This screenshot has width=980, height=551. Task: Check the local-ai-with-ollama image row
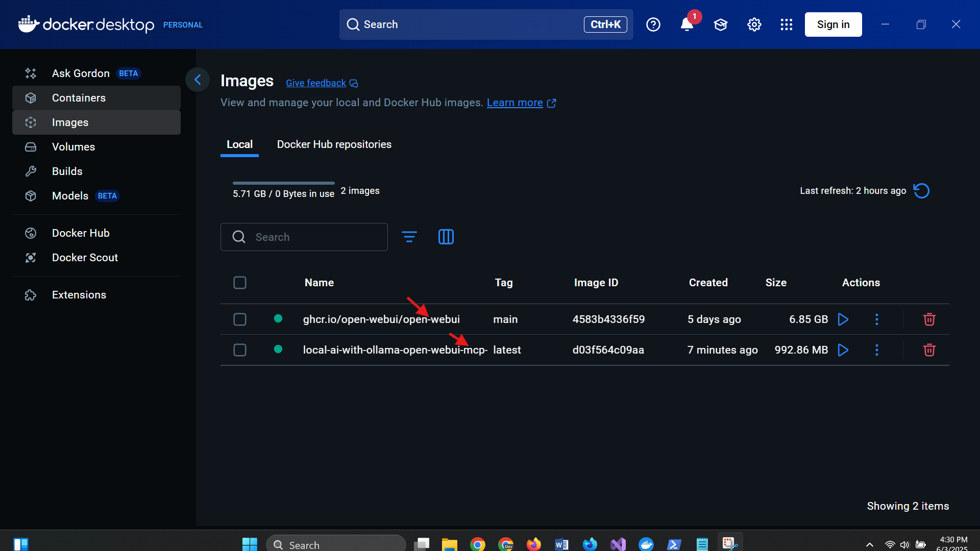(x=240, y=350)
